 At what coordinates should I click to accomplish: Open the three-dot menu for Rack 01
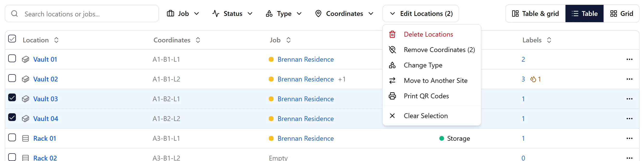[x=629, y=139]
